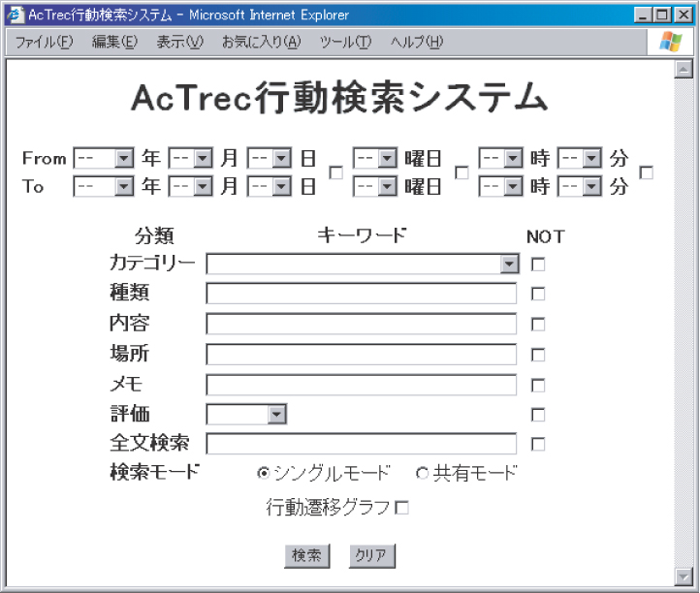Expand the From 年 year dropdown

click(x=104, y=158)
